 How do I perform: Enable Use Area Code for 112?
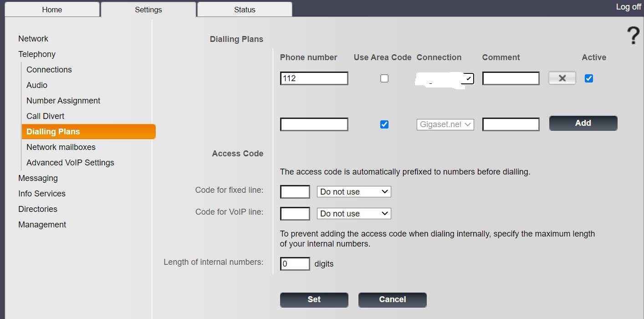tap(384, 78)
